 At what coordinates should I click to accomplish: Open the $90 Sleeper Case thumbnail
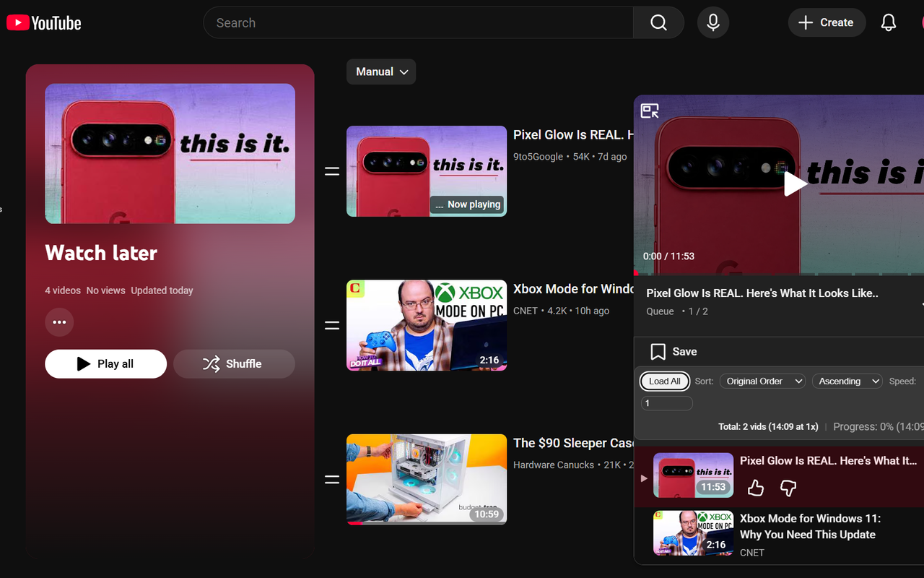click(427, 479)
